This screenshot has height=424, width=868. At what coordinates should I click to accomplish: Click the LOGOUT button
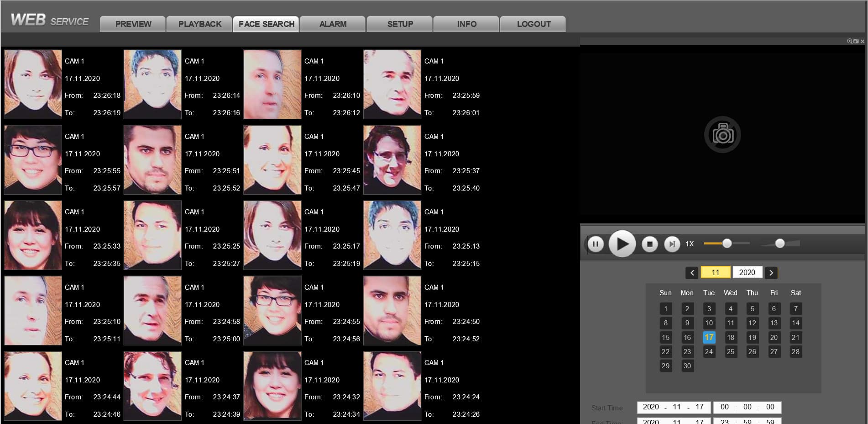click(533, 24)
